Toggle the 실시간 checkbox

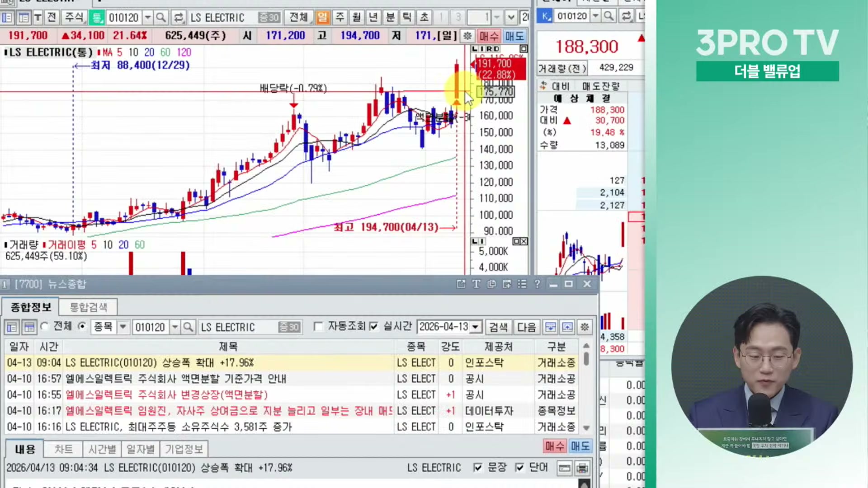point(373,326)
